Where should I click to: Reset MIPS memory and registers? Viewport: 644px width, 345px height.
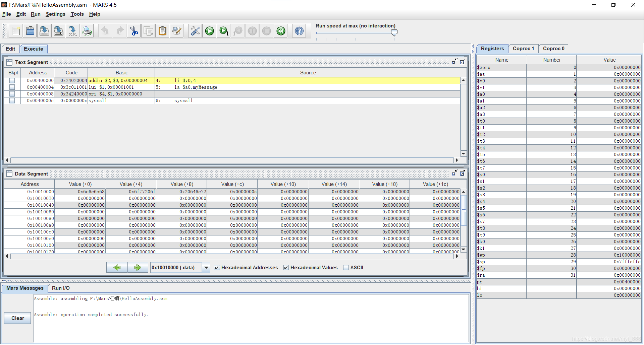[x=281, y=31]
